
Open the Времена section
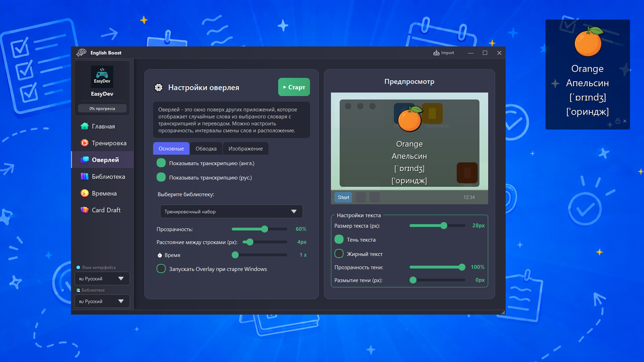click(102, 193)
